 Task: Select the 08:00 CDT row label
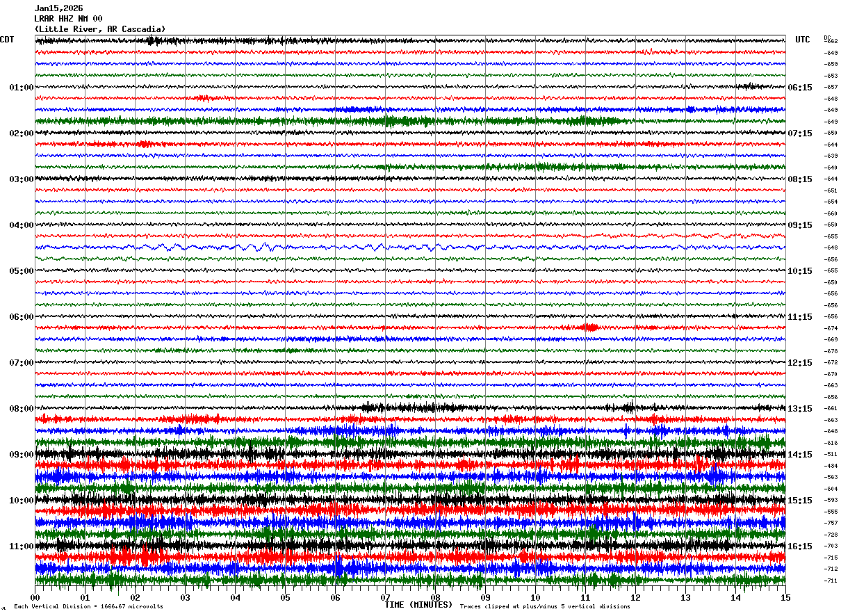coord(22,409)
